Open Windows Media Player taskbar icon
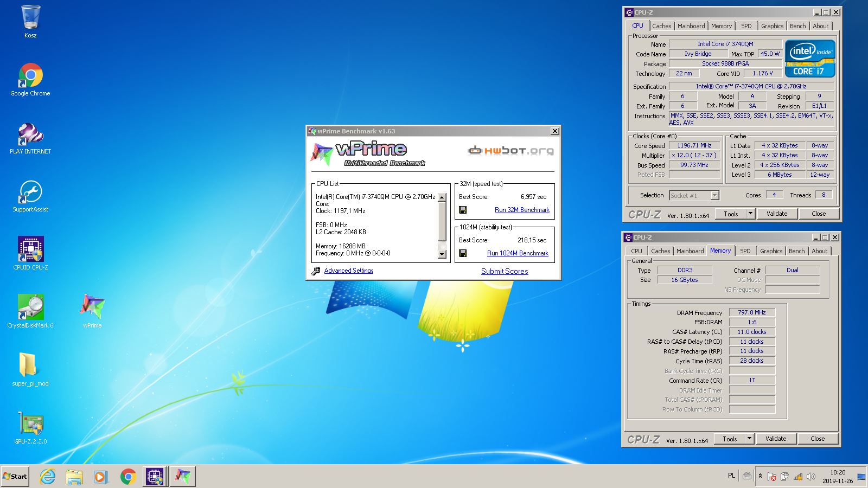The width and height of the screenshot is (868, 488). 101,477
